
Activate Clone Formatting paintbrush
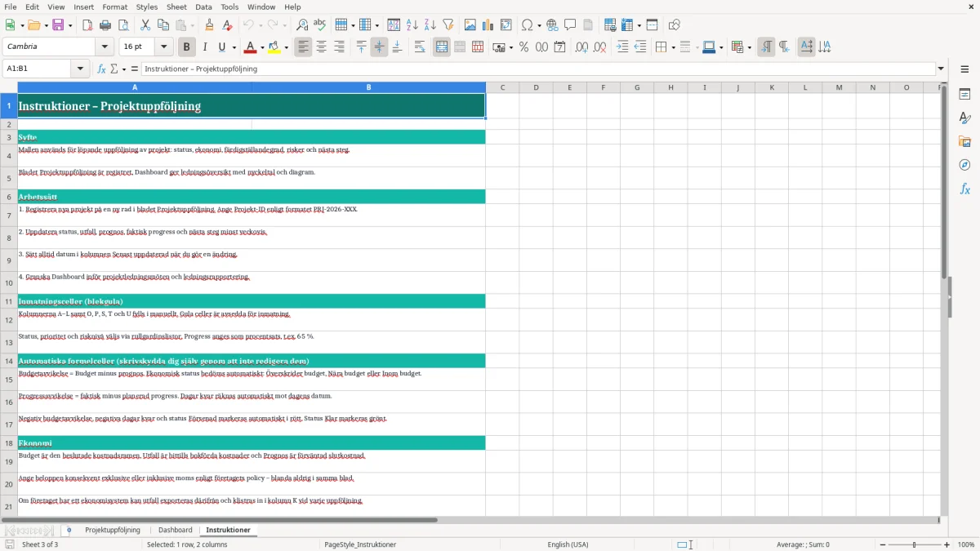tap(210, 25)
